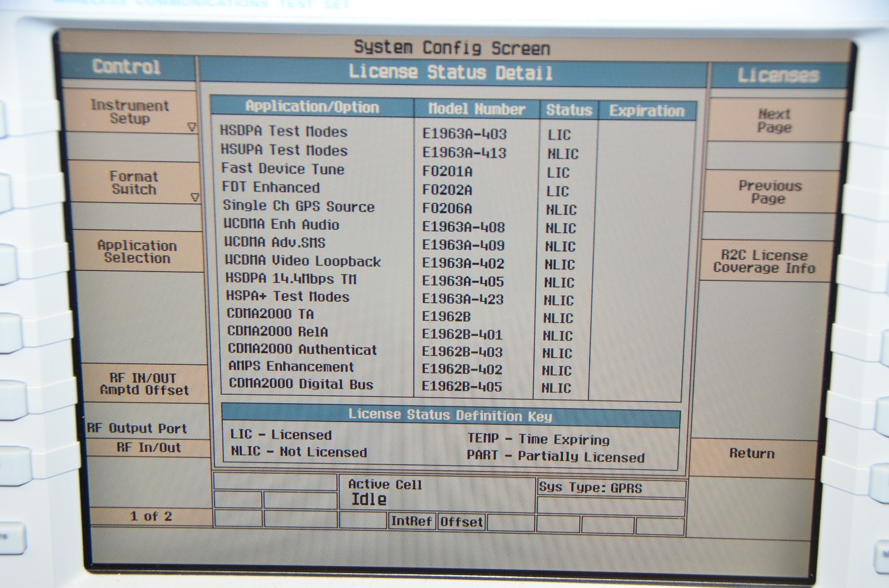Image resolution: width=889 pixels, height=588 pixels.
Task: Click the 1 of 2 page indicator
Action: [x=151, y=516]
